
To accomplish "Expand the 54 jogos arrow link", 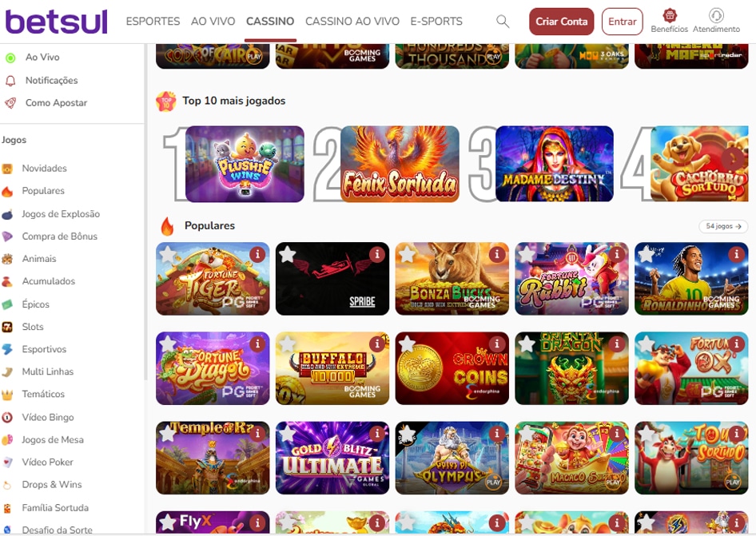I will tap(723, 226).
